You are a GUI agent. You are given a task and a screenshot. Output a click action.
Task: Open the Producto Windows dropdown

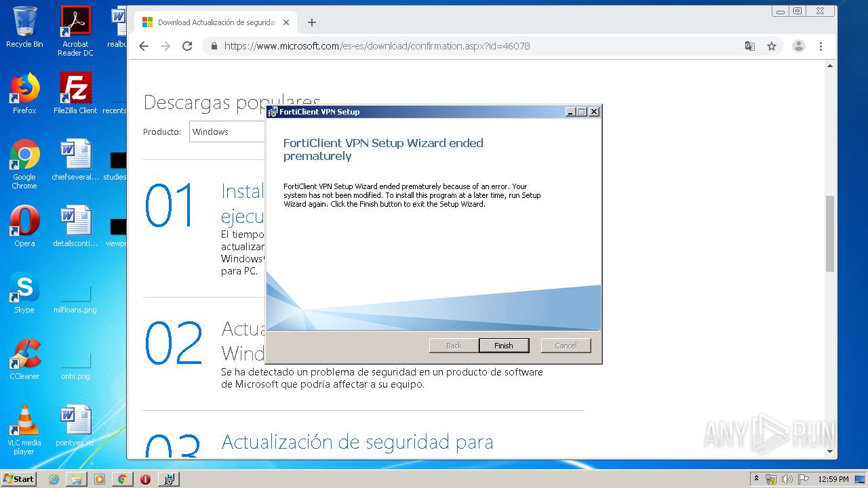pos(228,131)
